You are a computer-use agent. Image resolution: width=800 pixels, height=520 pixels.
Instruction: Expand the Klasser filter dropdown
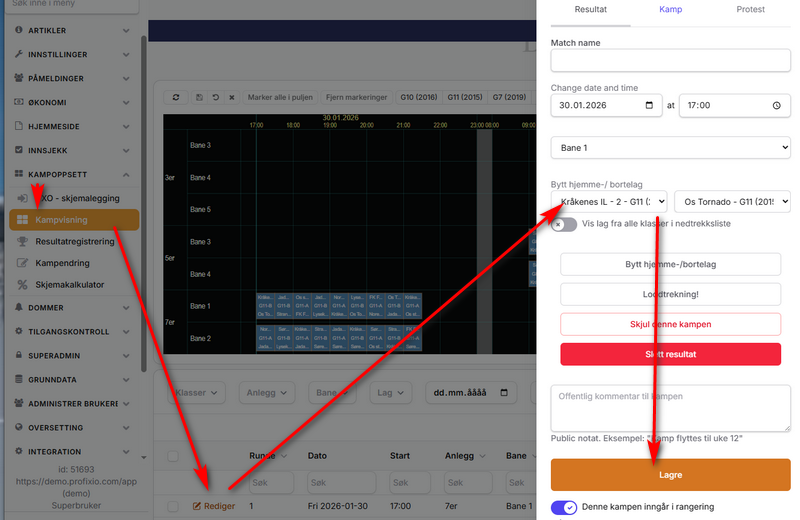pos(196,392)
